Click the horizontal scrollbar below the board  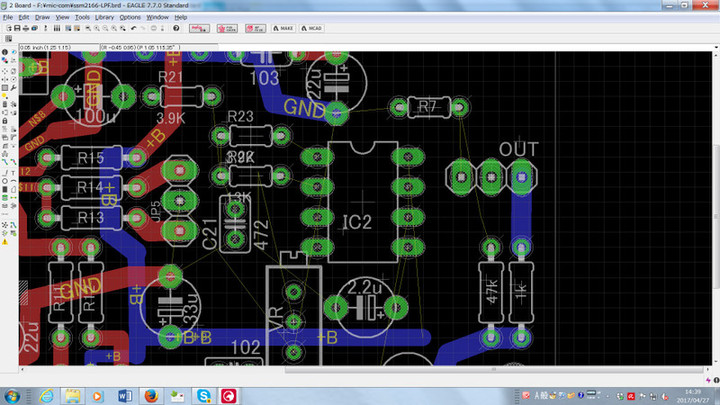click(x=300, y=370)
